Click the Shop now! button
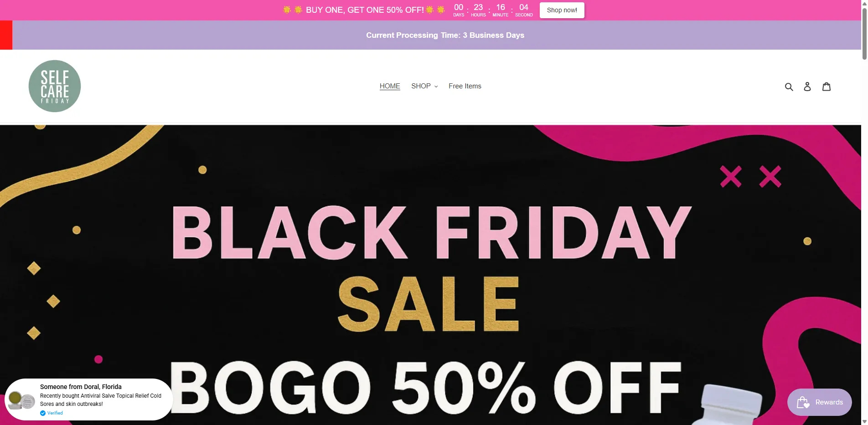This screenshot has height=425, width=868. (x=562, y=10)
